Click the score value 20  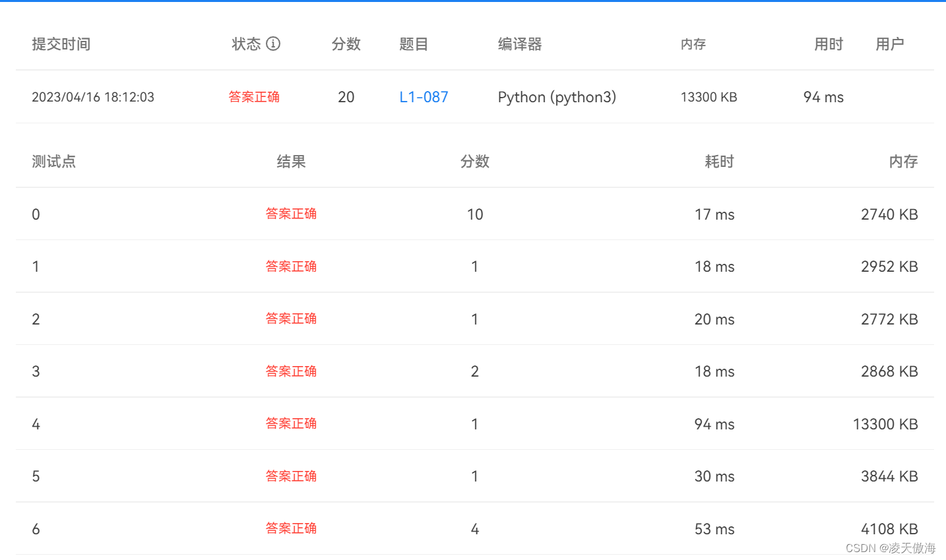(346, 96)
